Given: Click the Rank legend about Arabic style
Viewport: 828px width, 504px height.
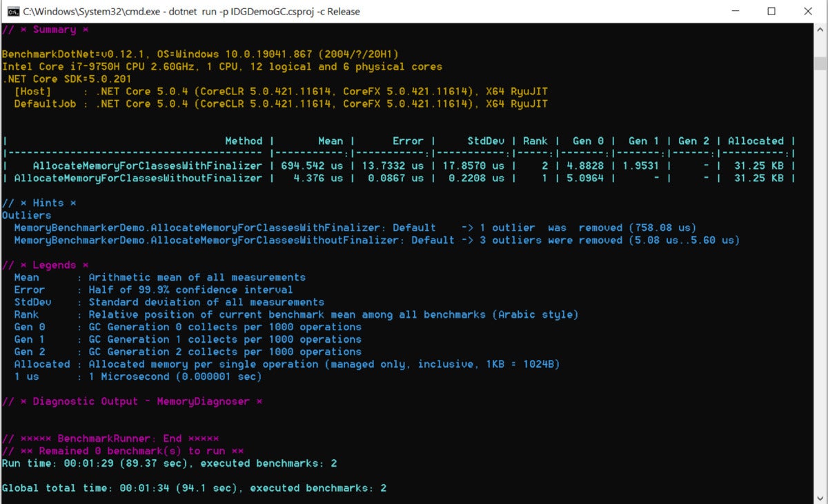Looking at the screenshot, I should (x=334, y=315).
